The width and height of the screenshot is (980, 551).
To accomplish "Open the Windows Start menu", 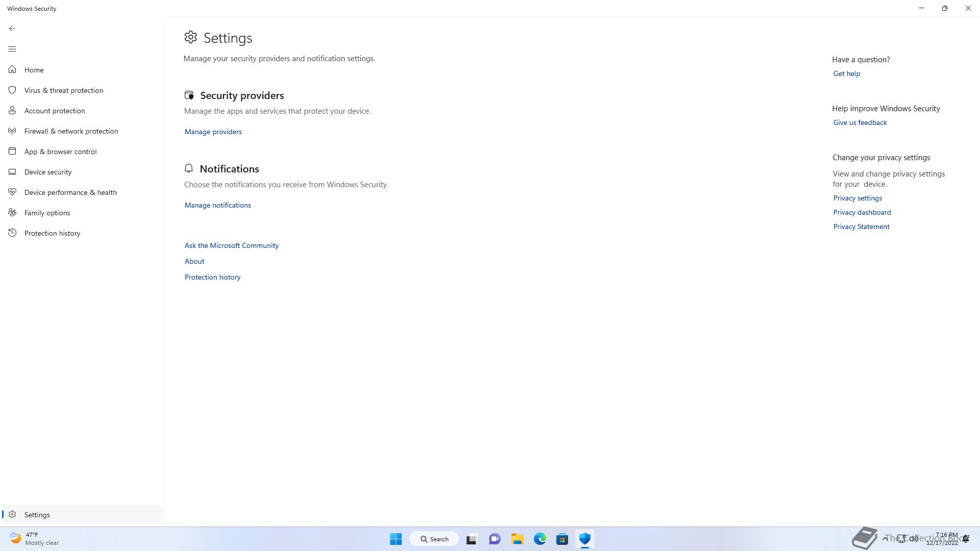I will (396, 539).
